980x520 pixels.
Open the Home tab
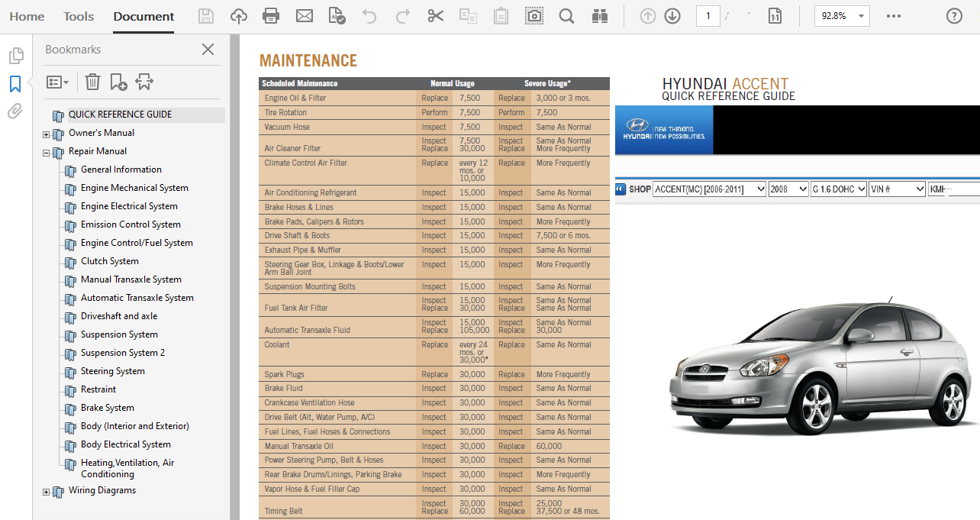point(27,16)
